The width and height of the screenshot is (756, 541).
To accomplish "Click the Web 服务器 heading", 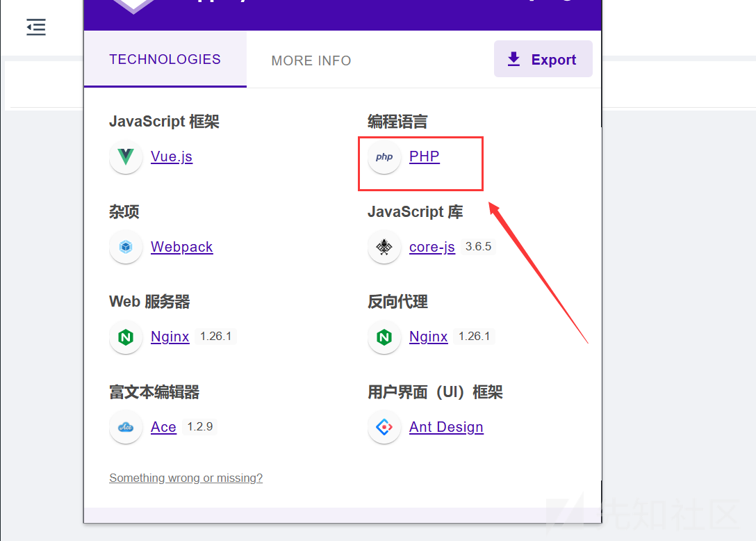I will (x=149, y=302).
